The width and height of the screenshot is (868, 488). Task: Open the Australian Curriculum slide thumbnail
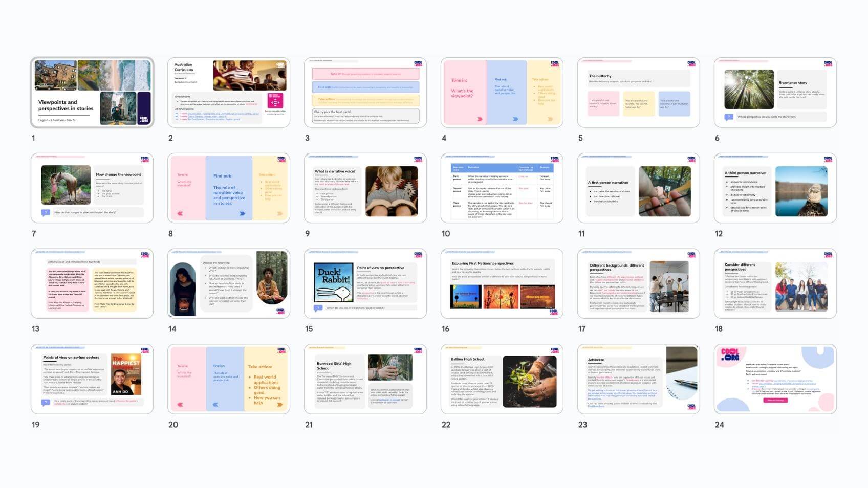click(229, 93)
